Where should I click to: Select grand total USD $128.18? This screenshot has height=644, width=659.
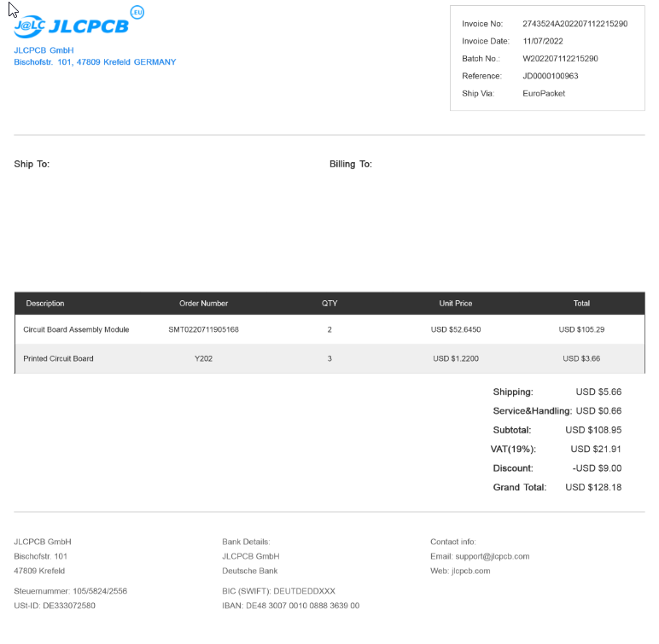(593, 487)
